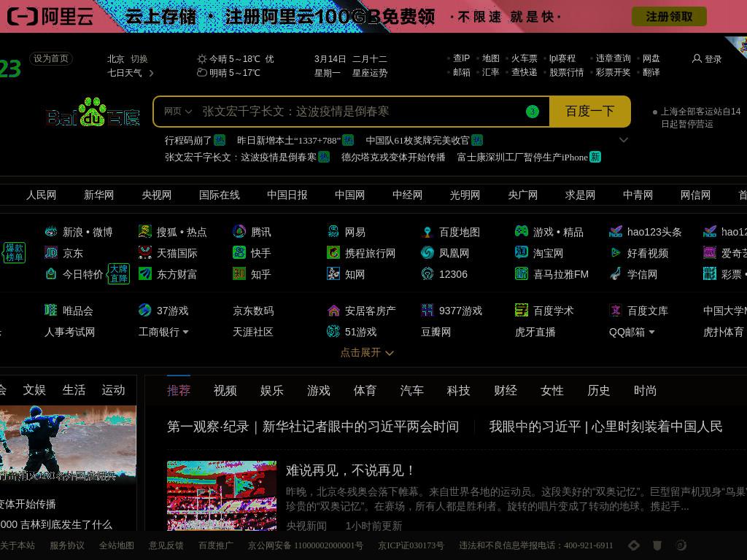Image resolution: width=747 pixels, height=560 pixels.
Task: Click the 好看视频 play icon
Action: click(x=616, y=253)
